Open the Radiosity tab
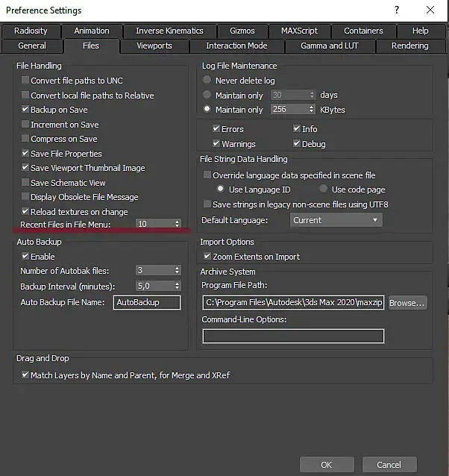The height and width of the screenshot is (476, 449). [31, 31]
